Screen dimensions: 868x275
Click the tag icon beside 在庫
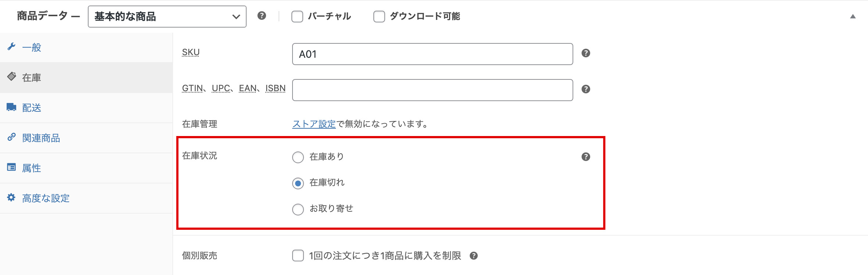pyautogui.click(x=11, y=76)
